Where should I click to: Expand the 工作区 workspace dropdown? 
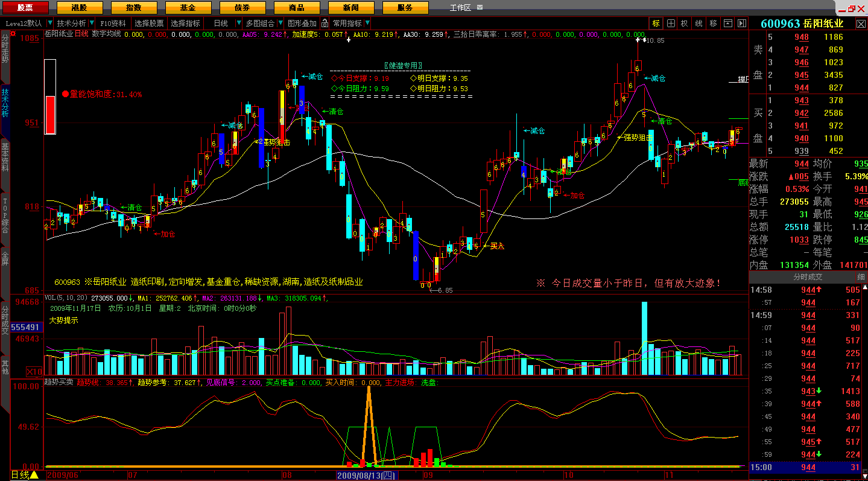click(480, 8)
